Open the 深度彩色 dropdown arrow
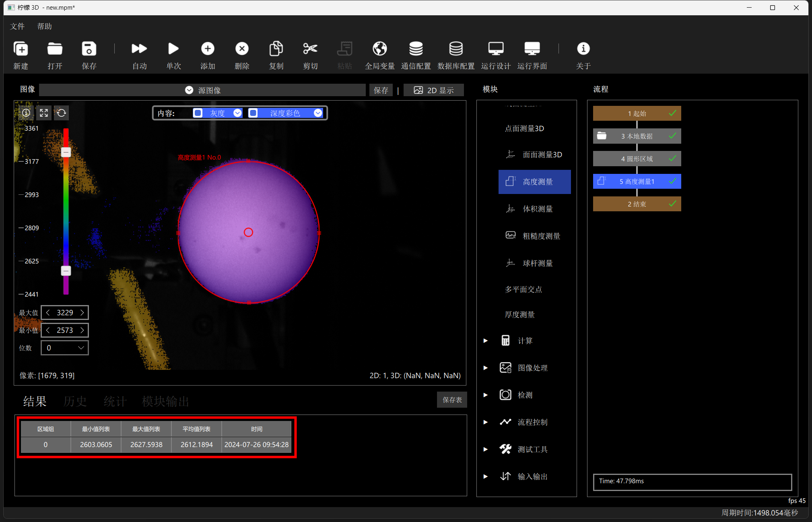 (318, 113)
